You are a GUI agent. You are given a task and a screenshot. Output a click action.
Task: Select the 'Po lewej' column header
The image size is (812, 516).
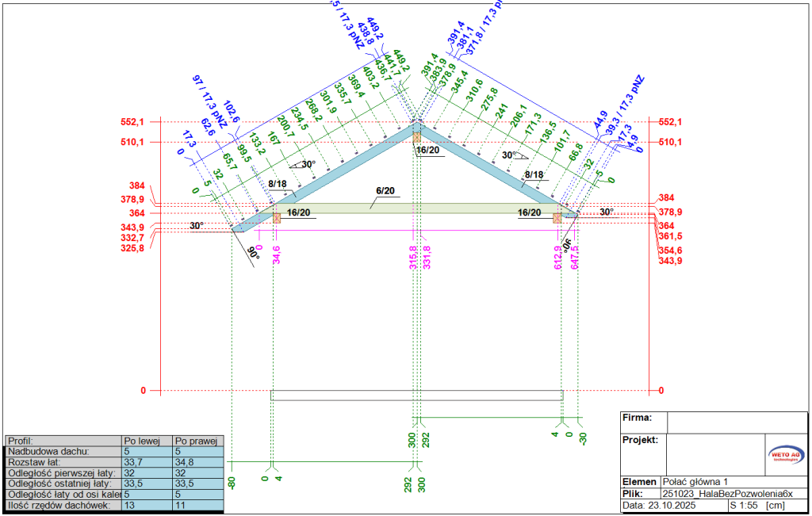click(147, 441)
